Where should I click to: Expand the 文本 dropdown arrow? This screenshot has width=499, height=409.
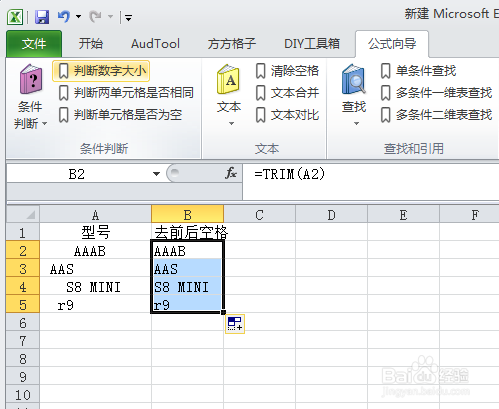[x=231, y=124]
